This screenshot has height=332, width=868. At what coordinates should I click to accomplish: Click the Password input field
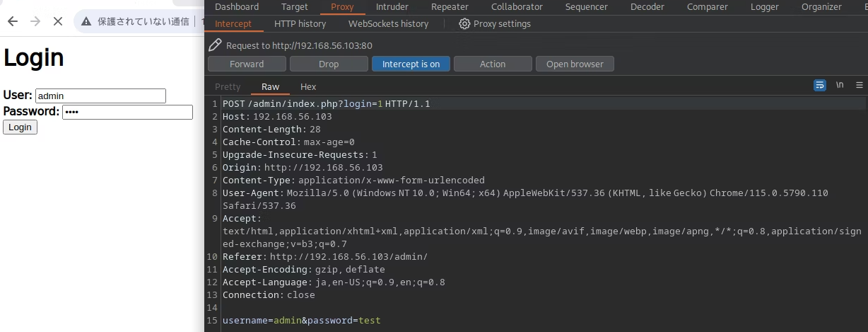[127, 112]
